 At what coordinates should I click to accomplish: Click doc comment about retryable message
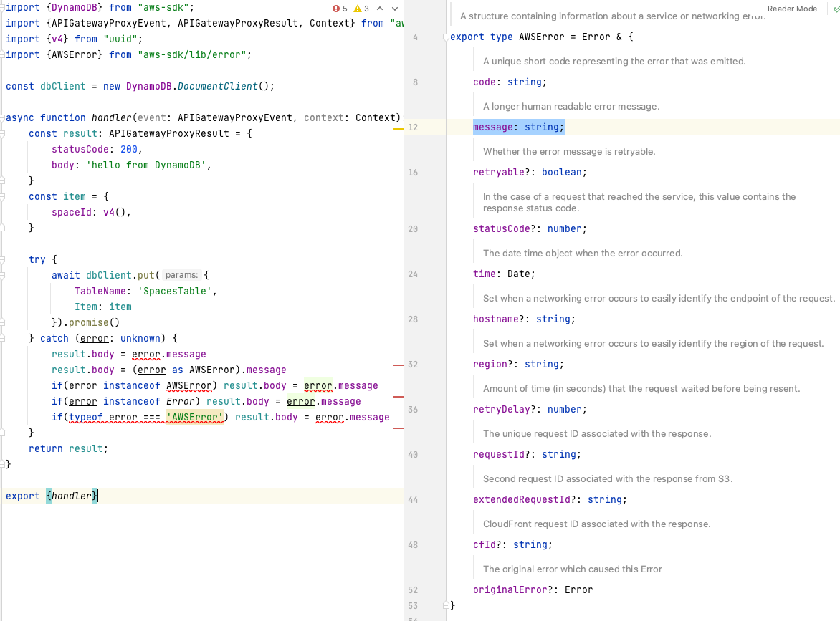tap(569, 152)
